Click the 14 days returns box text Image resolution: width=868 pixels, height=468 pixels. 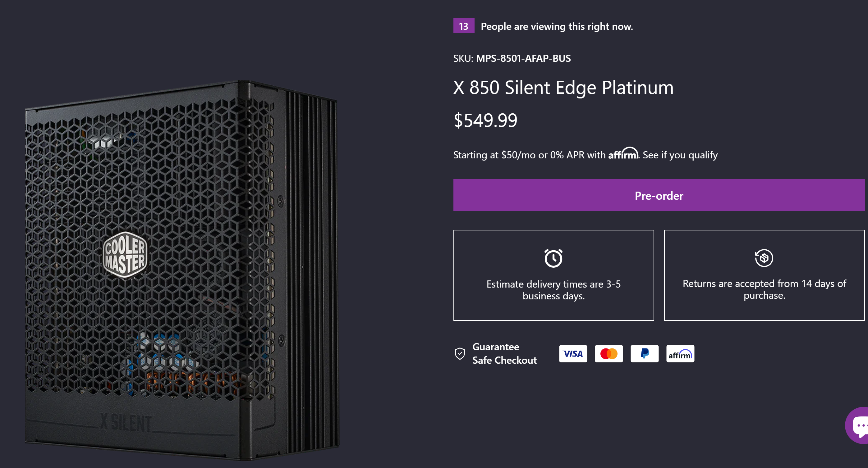[x=764, y=289]
